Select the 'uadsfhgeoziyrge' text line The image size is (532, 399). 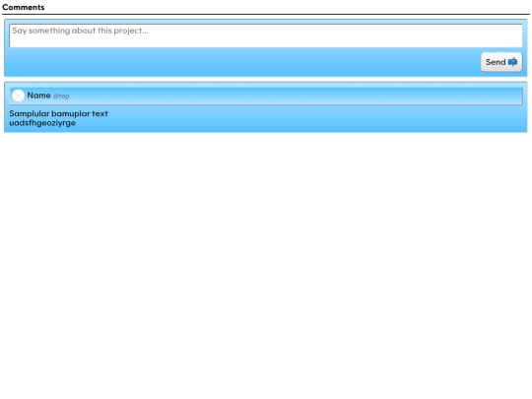tap(42, 123)
